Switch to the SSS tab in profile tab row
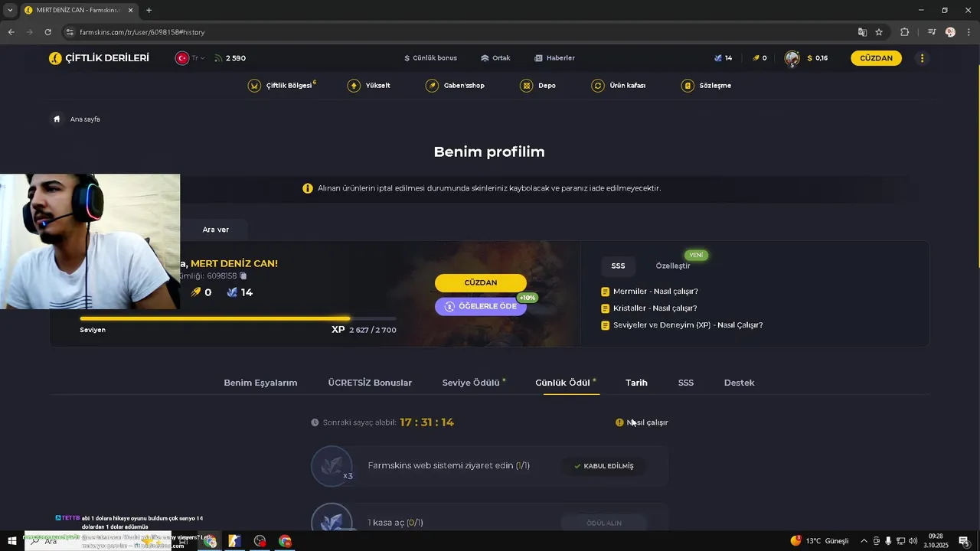This screenshot has height=551, width=980. pos(686,383)
